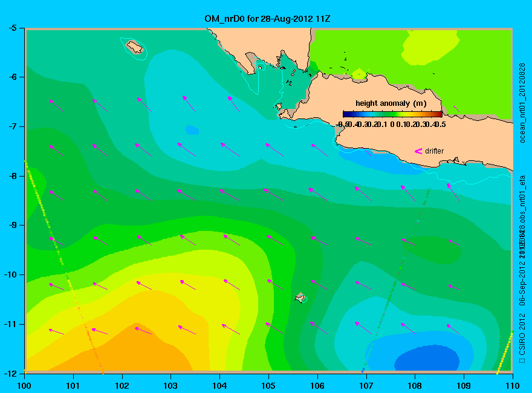Select x-axis label 104
532x393 pixels.
[x=219, y=386]
